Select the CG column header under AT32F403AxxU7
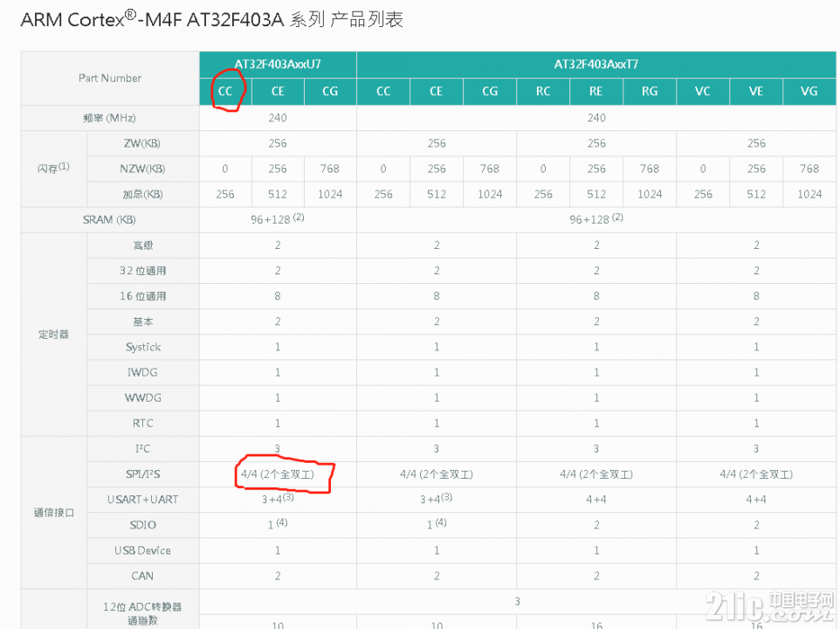This screenshot has height=629, width=840. click(330, 92)
